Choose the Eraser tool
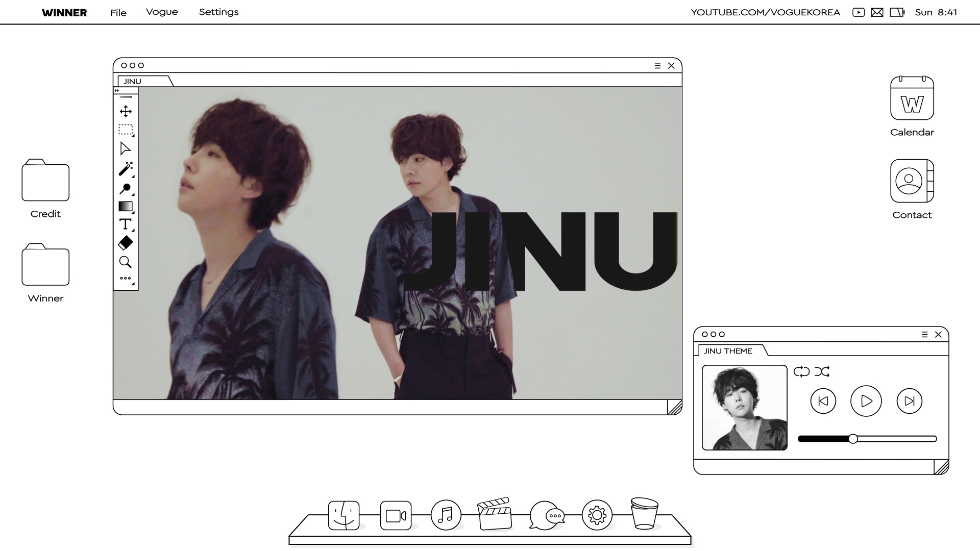The width and height of the screenshot is (980, 551). coord(126,243)
